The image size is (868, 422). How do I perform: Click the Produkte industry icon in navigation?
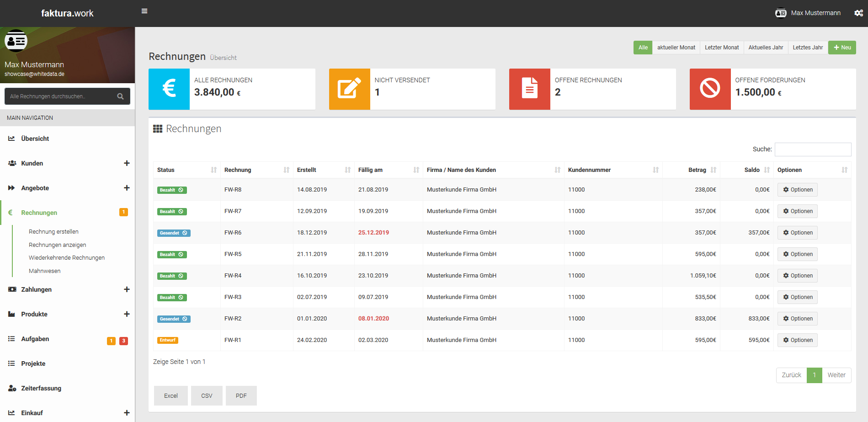pyautogui.click(x=11, y=314)
